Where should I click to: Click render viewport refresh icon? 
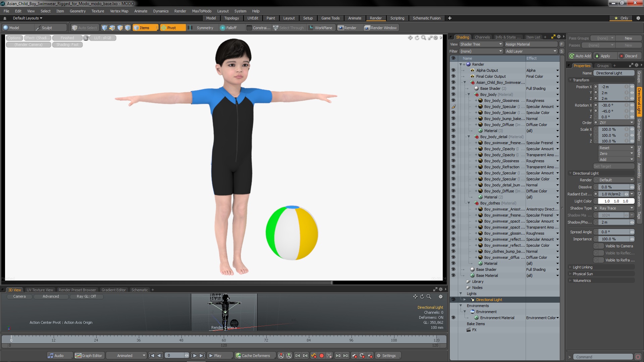(417, 38)
